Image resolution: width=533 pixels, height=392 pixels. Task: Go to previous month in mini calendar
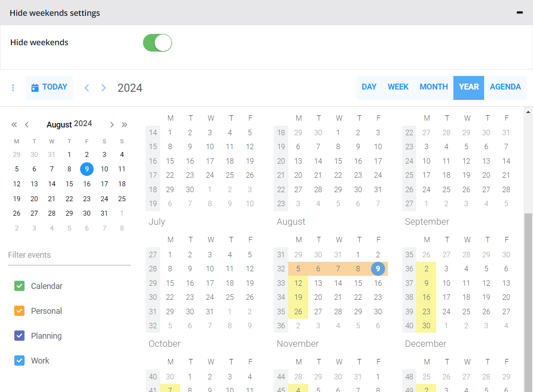coord(27,124)
